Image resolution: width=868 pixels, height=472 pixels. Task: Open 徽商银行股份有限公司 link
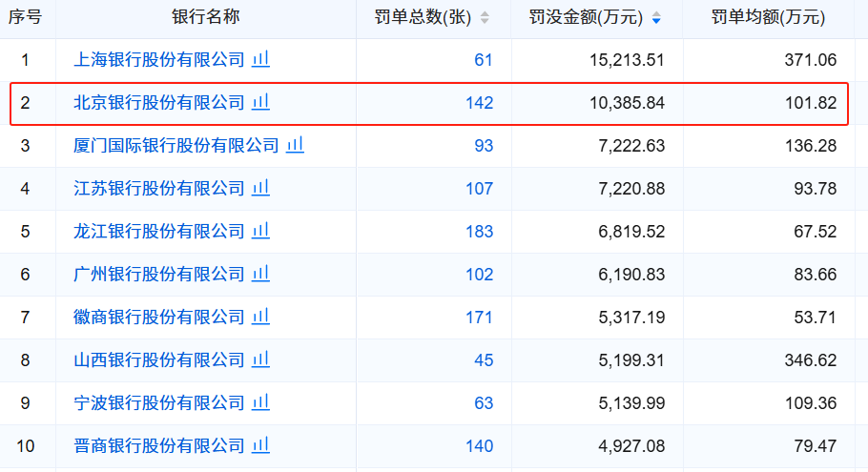(159, 318)
